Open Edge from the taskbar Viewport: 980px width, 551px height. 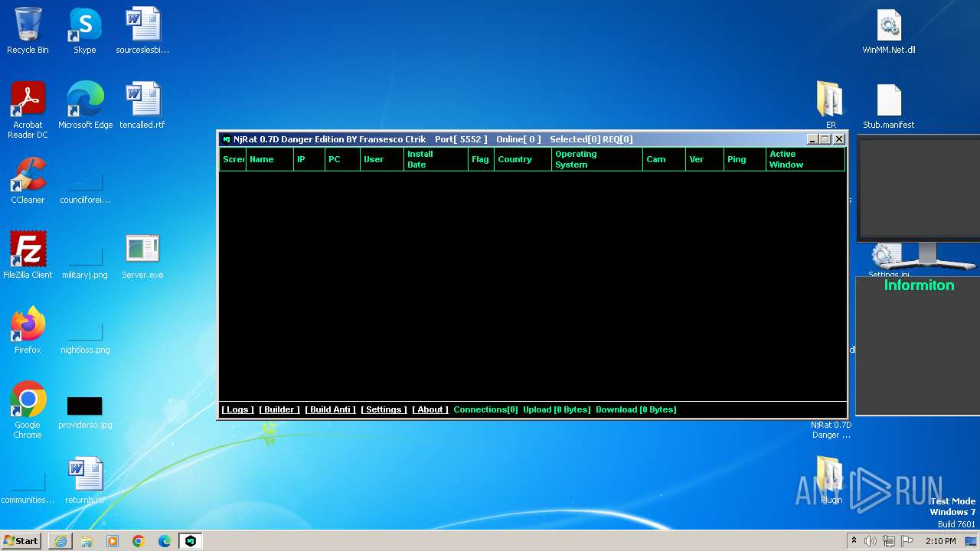tap(165, 541)
